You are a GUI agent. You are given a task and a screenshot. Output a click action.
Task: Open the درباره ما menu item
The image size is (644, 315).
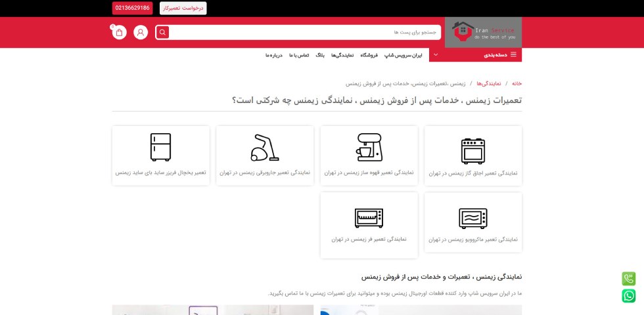pyautogui.click(x=274, y=55)
